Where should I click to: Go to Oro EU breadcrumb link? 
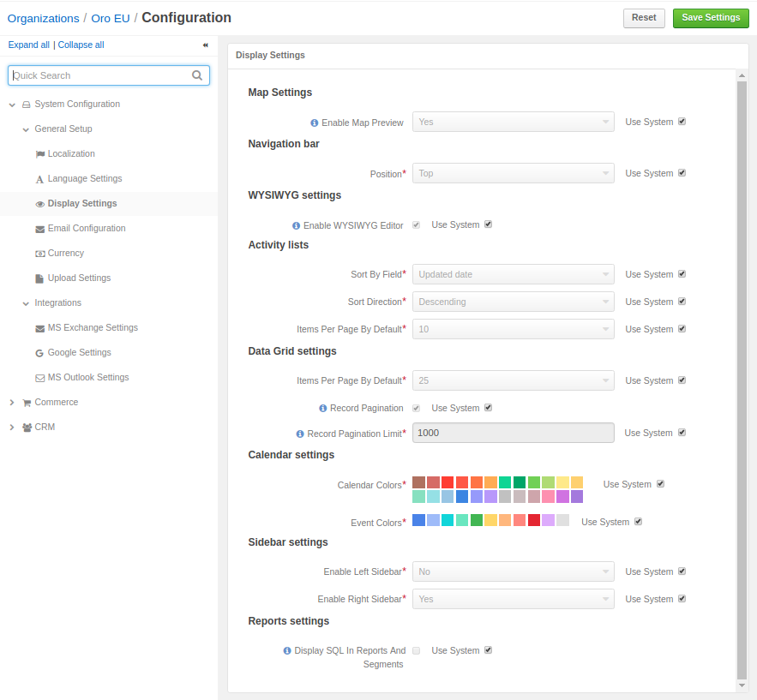(x=111, y=18)
